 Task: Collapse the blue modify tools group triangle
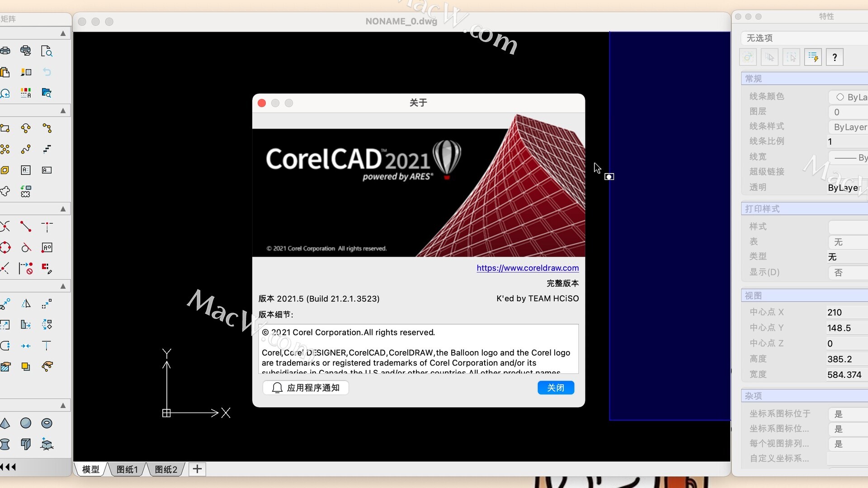(63, 286)
